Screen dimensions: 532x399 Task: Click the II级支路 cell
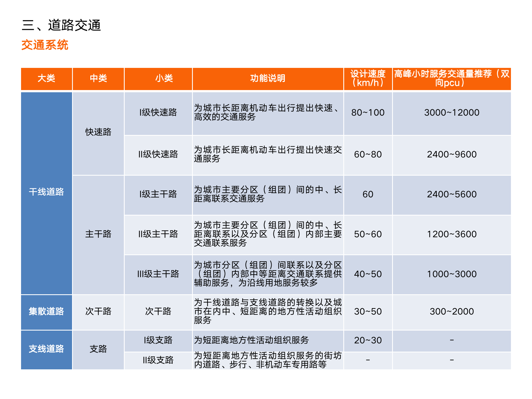[x=158, y=360]
